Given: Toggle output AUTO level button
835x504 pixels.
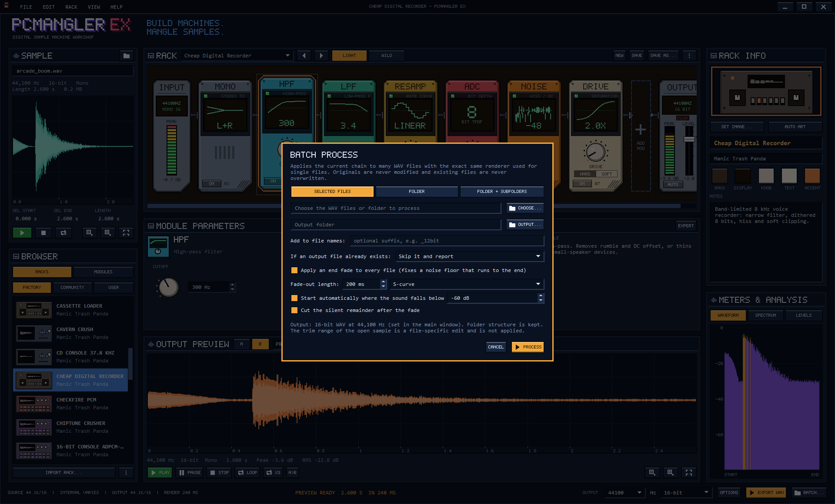Looking at the screenshot, I should point(673,185).
